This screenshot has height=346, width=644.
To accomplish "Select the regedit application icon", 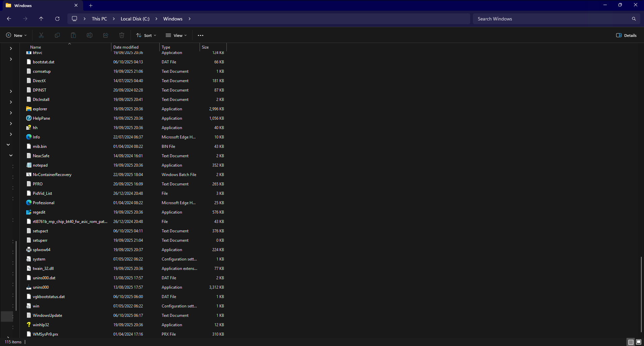I will point(29,212).
